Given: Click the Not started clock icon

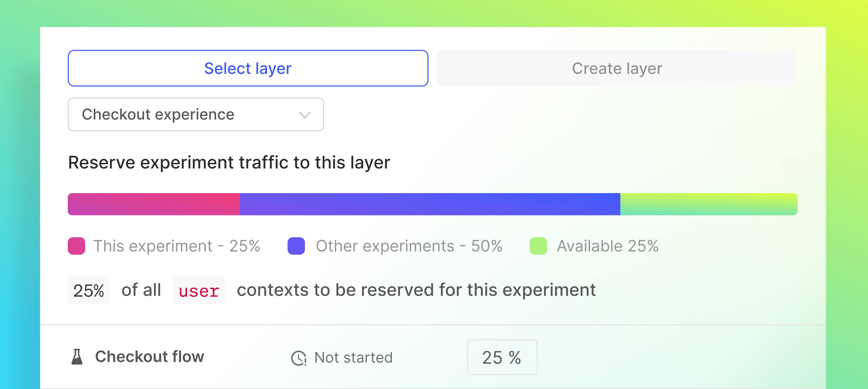Looking at the screenshot, I should [x=299, y=358].
